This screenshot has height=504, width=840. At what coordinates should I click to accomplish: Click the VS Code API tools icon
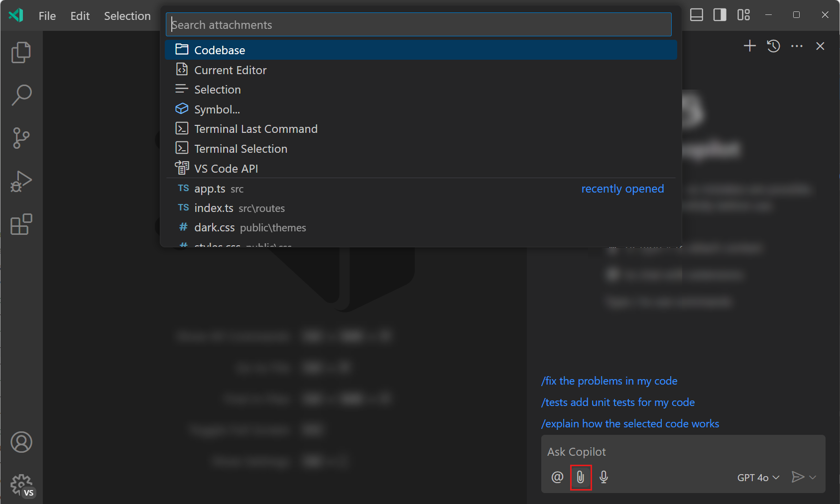click(182, 168)
